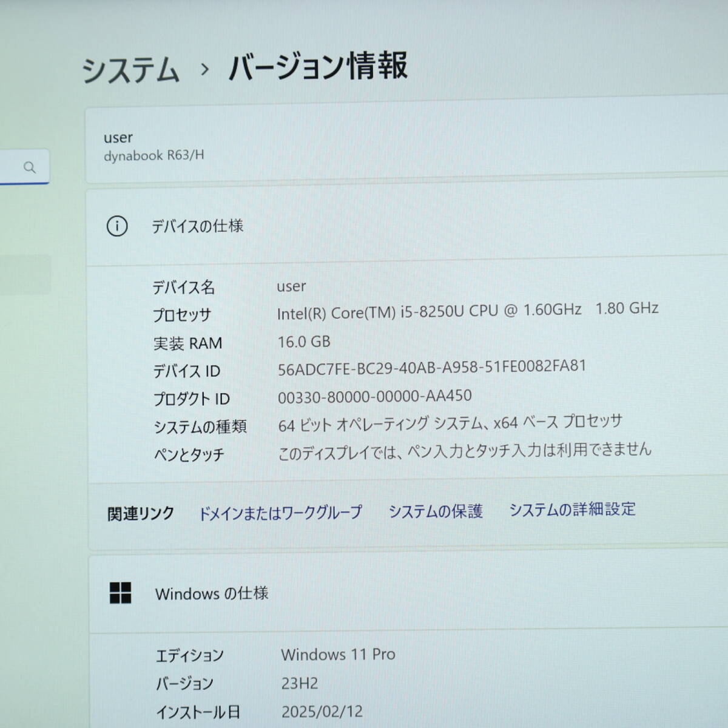Screen dimensions: 728x728
Task: Click the Windows logo icon
Action: click(x=120, y=593)
